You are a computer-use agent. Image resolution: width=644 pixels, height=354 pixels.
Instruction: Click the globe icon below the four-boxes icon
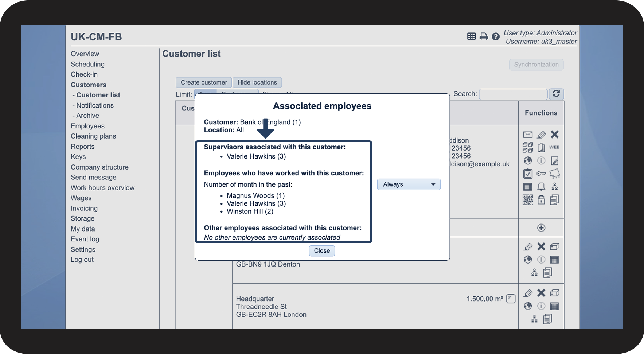point(528,160)
